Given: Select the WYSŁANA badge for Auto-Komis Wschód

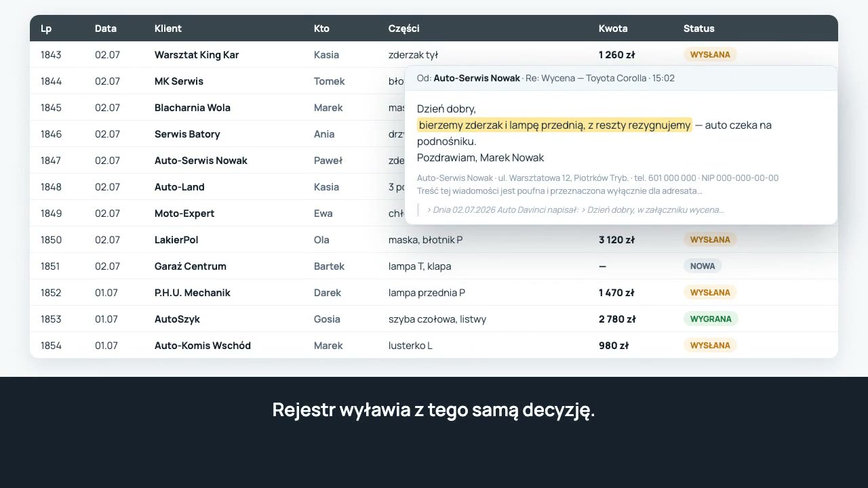Looking at the screenshot, I should click(x=710, y=346).
